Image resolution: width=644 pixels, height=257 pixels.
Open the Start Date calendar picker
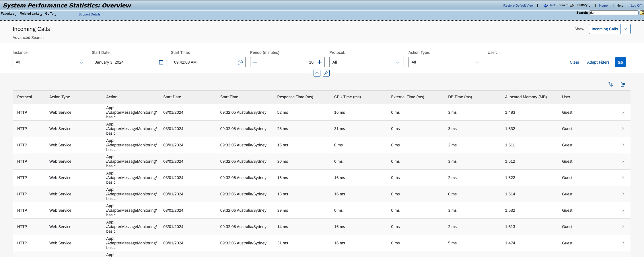[x=161, y=62]
